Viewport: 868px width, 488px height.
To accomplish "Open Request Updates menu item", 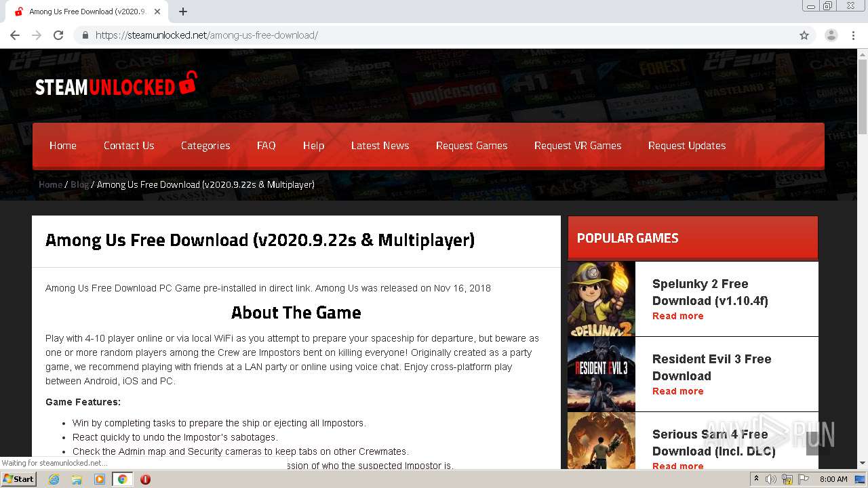I will point(687,146).
